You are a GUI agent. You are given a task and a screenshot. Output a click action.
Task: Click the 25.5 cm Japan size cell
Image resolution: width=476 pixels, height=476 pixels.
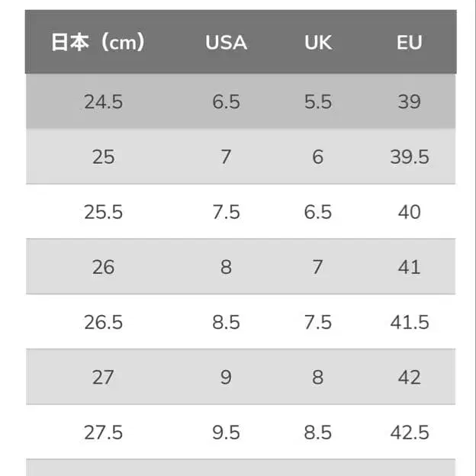coord(103,212)
